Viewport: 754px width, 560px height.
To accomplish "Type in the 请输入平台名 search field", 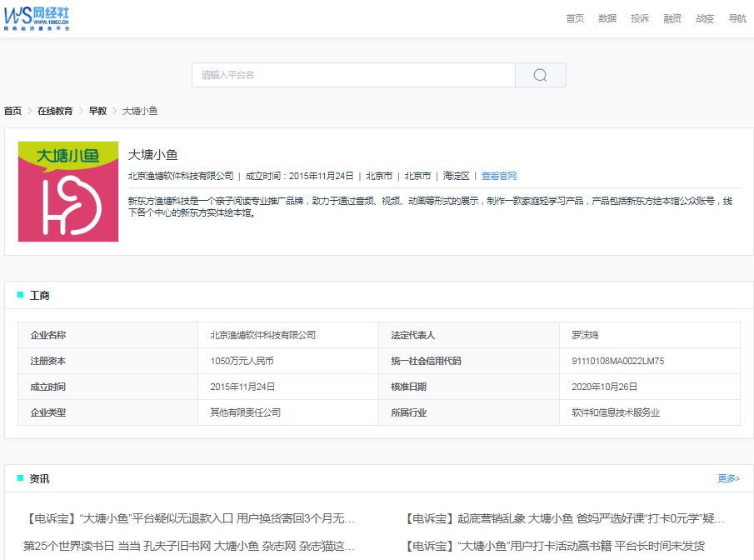I will pyautogui.click(x=353, y=75).
